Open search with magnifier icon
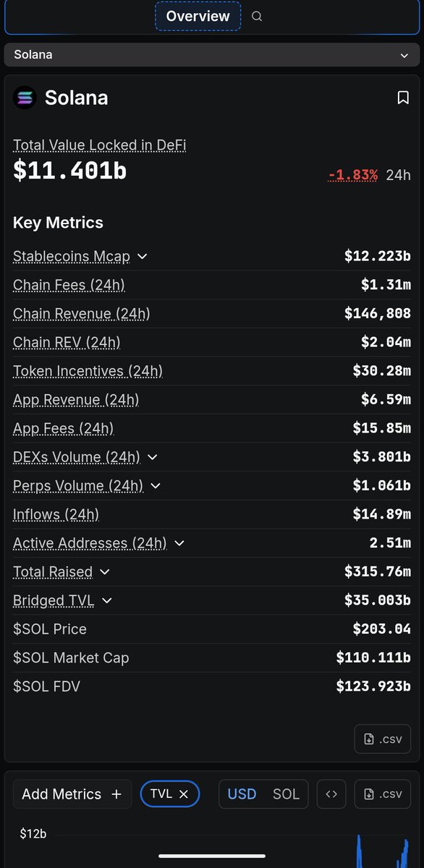This screenshot has height=868, width=424. coord(257,16)
